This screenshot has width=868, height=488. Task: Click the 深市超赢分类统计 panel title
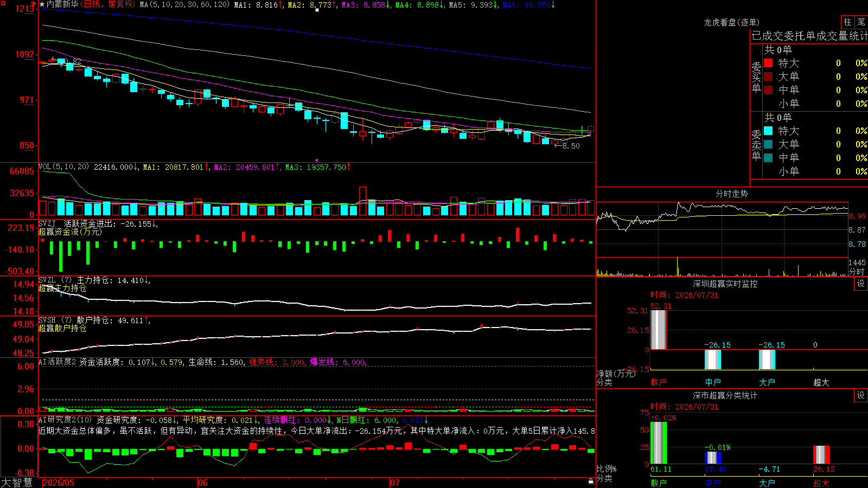(725, 395)
